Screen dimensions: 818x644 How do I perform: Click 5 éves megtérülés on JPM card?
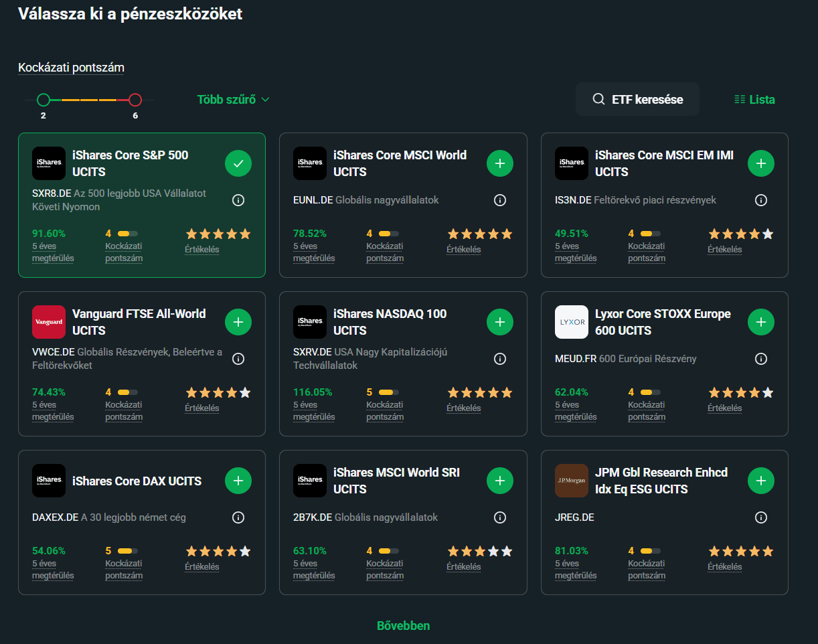point(576,570)
